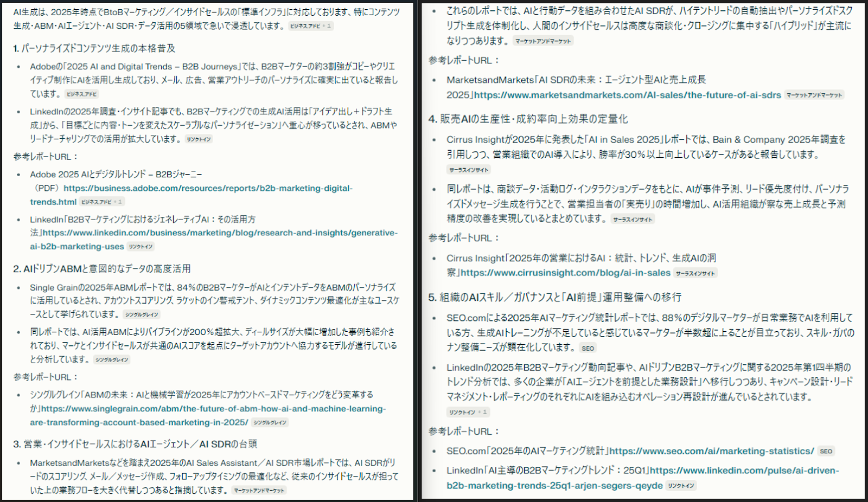
Task: Open the marketsandmarkets.com the-future-of-ai-sdrs link
Action: click(628, 95)
